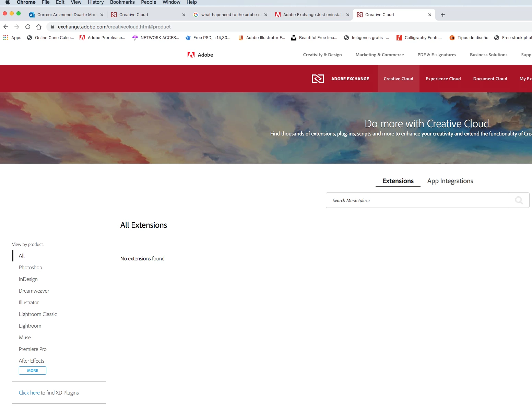The height and width of the screenshot is (411, 532).
Task: Select Creative Cloud in red nav bar
Action: tap(399, 79)
